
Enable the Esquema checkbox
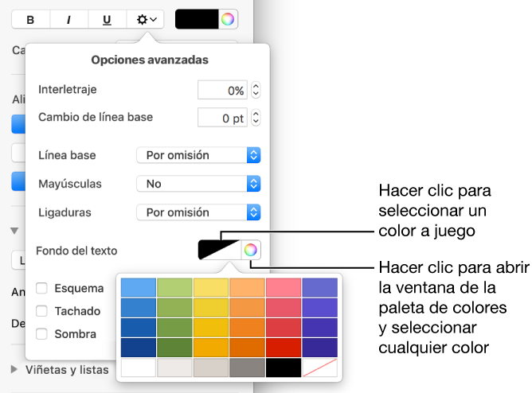tap(41, 288)
